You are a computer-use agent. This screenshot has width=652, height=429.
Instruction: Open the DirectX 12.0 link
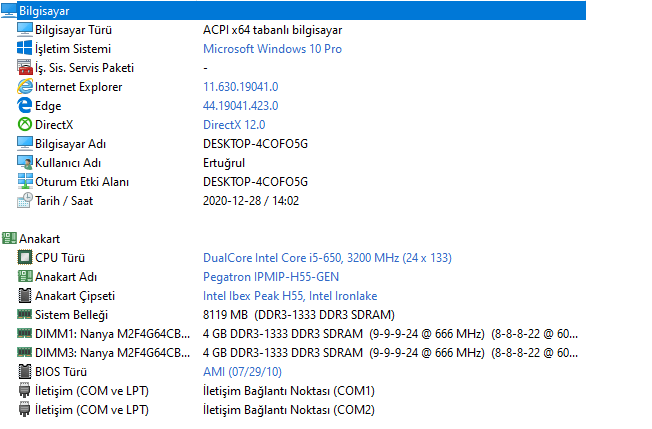click(x=234, y=125)
